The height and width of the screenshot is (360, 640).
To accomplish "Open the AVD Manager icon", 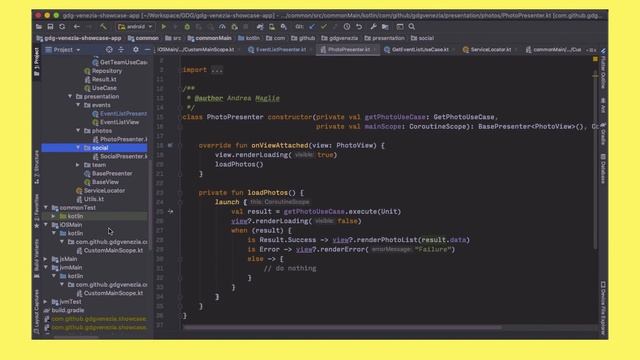I will click(271, 27).
